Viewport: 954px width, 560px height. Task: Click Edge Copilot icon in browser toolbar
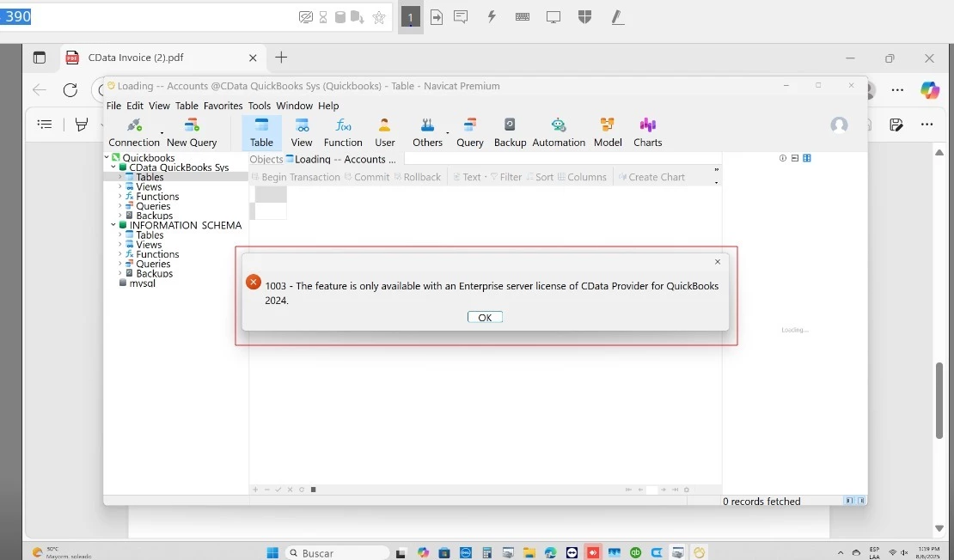point(929,90)
